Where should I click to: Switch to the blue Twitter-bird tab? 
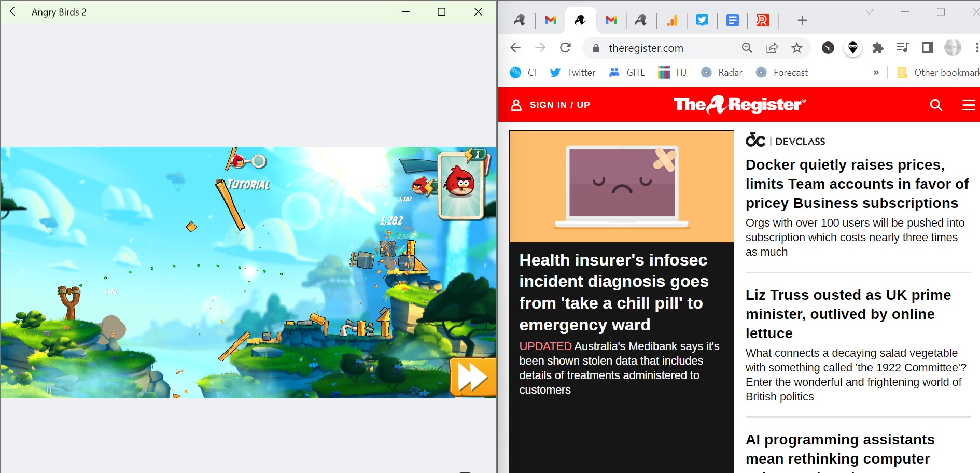pyautogui.click(x=702, y=20)
